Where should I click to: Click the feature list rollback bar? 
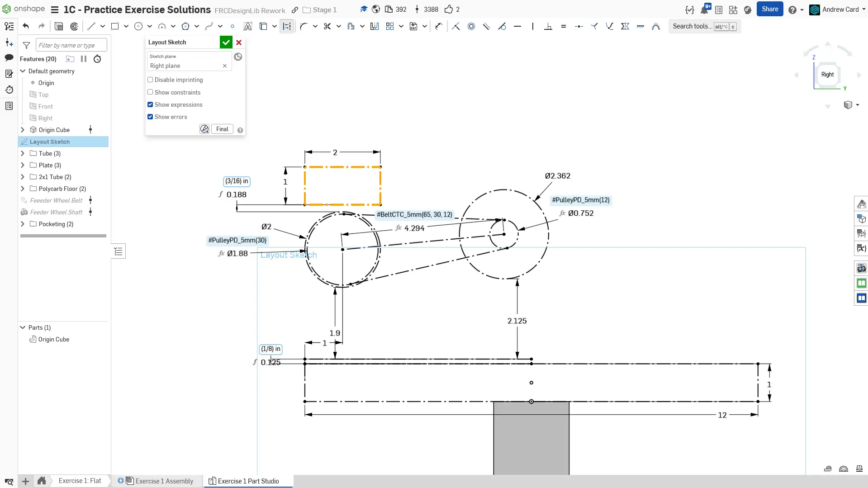[63, 236]
